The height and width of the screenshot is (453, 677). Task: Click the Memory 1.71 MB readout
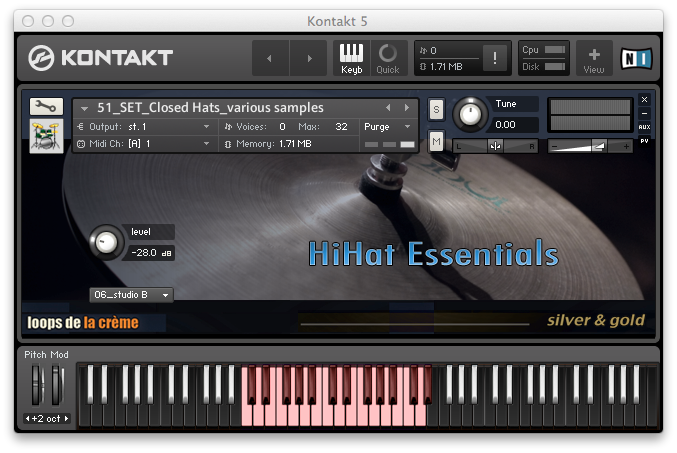tap(274, 144)
